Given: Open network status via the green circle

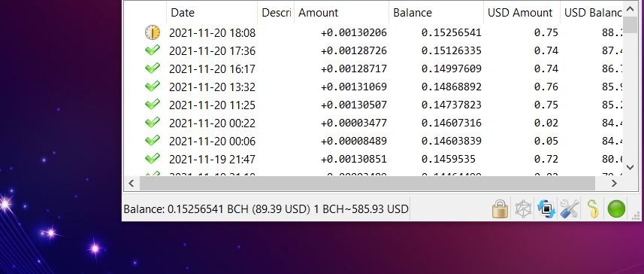Looking at the screenshot, I should point(616,209).
